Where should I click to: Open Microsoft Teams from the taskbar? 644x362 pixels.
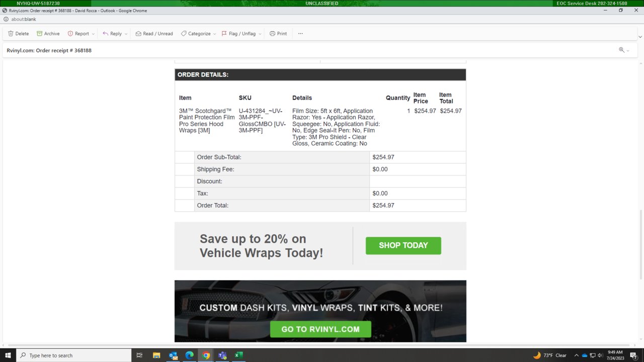tap(222, 355)
